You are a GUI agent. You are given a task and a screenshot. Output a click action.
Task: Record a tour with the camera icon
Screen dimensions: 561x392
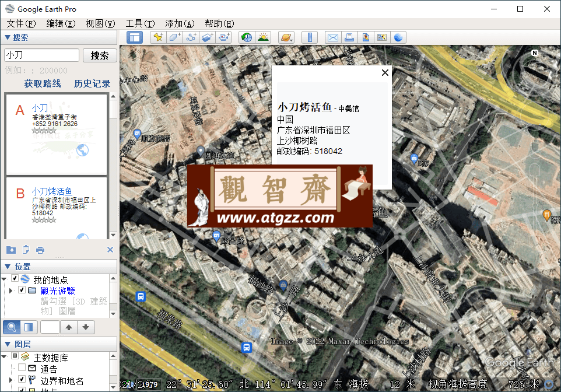click(224, 37)
